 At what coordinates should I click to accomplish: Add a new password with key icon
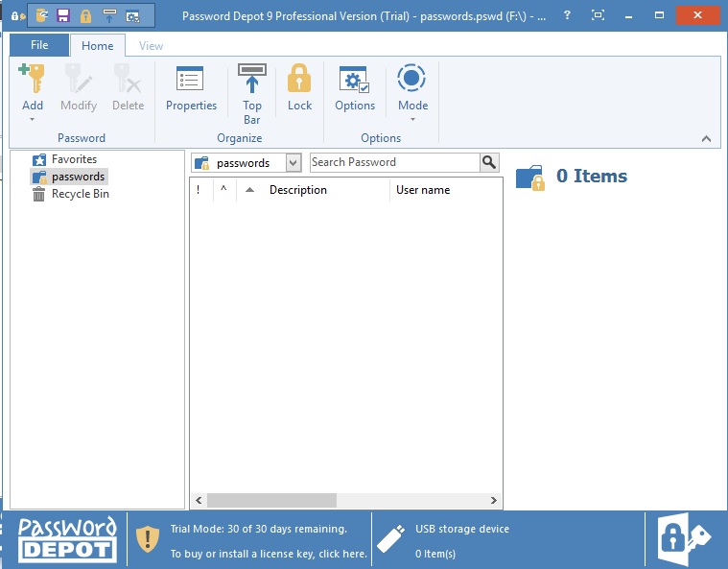point(32,79)
